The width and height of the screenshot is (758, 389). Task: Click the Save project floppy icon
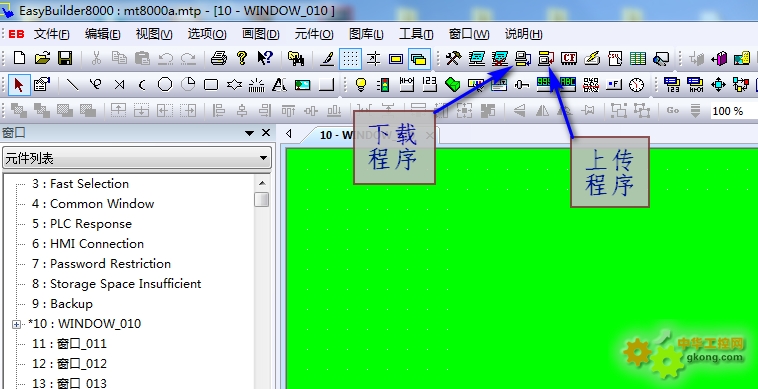pos(65,58)
